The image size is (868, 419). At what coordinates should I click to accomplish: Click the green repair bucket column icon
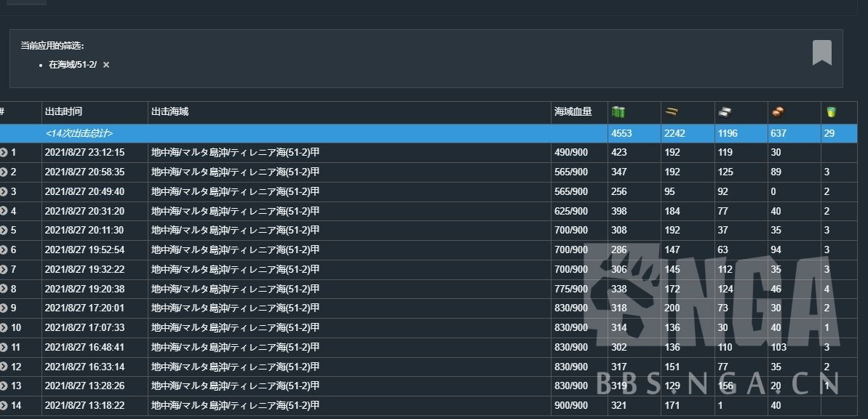[x=832, y=112]
